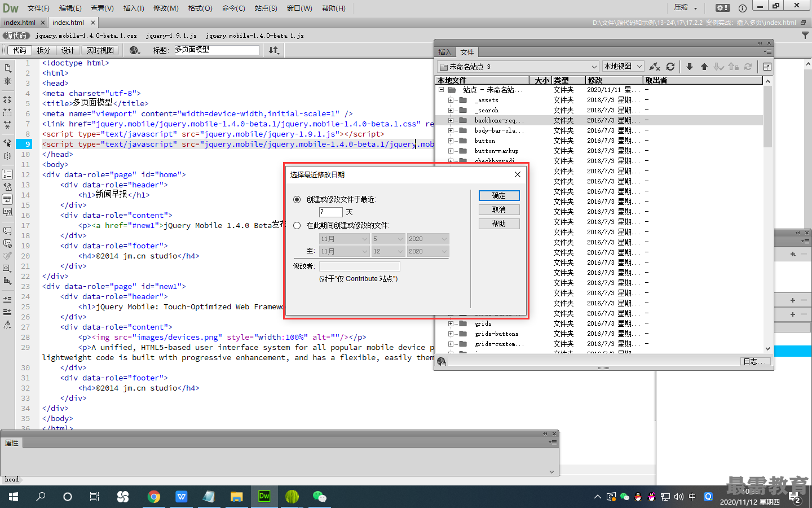This screenshot has width=812, height=508.
Task: Click the browser preview globe icon
Action: click(x=134, y=50)
